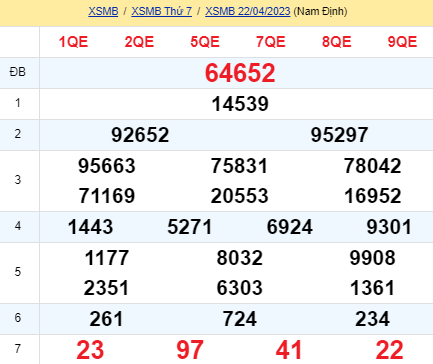Click third prize number 75831

239,166
